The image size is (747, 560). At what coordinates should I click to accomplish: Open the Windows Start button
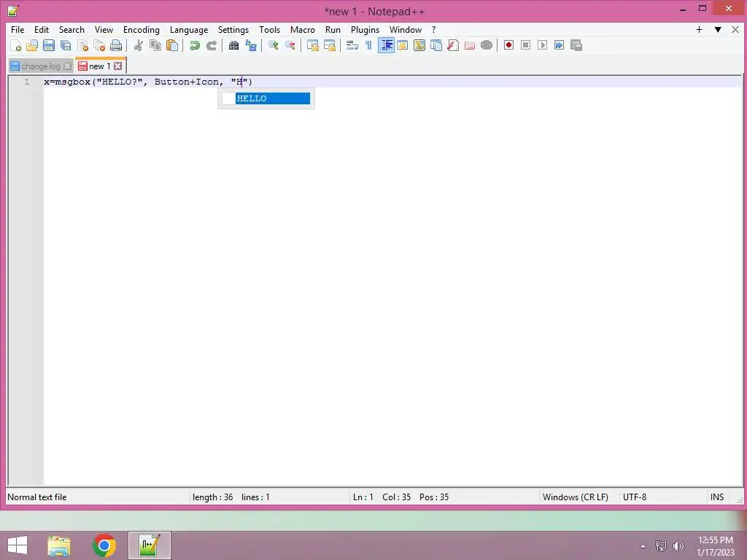point(18,545)
